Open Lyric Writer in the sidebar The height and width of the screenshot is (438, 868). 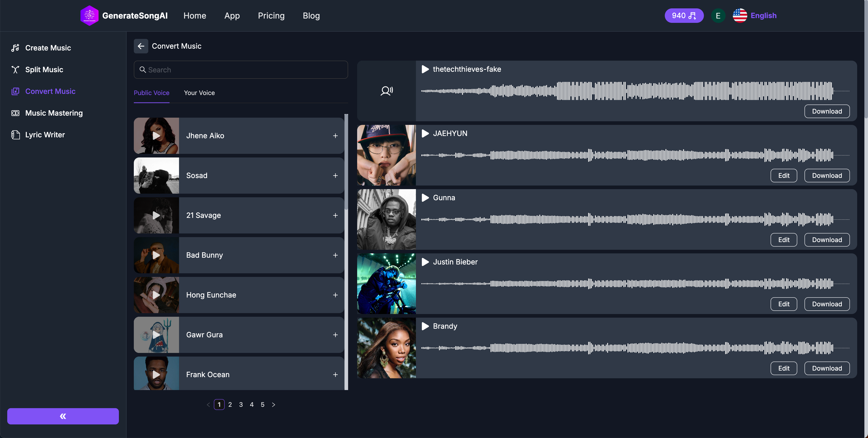(45, 135)
